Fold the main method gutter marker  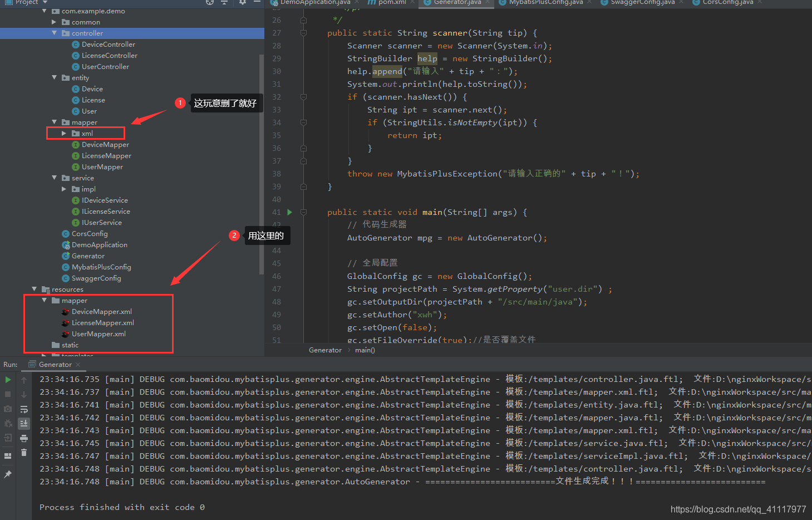click(303, 212)
